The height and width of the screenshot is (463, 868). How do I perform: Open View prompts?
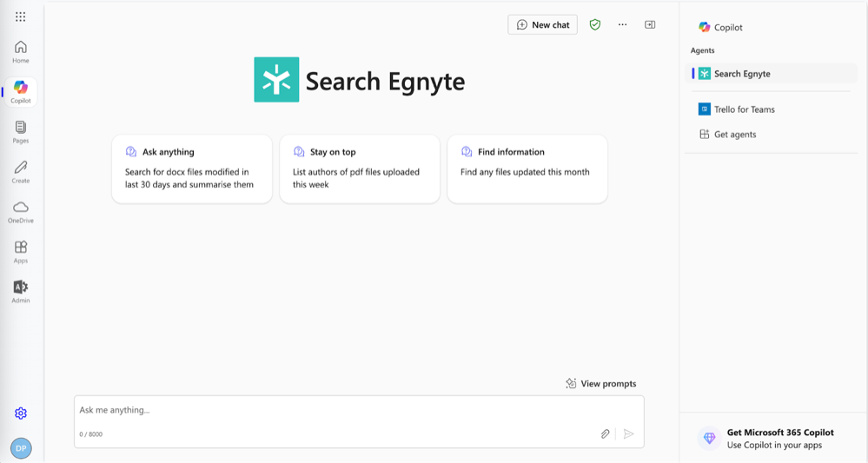point(601,383)
